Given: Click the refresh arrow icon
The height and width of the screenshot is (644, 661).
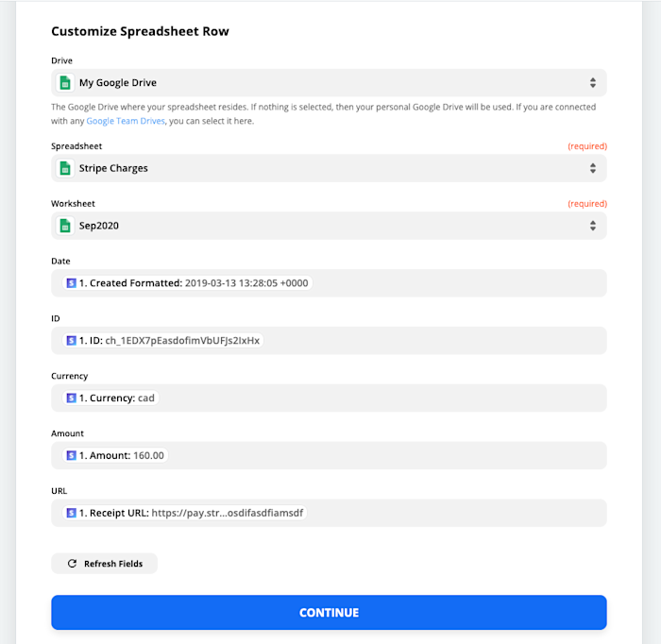Looking at the screenshot, I should [72, 564].
